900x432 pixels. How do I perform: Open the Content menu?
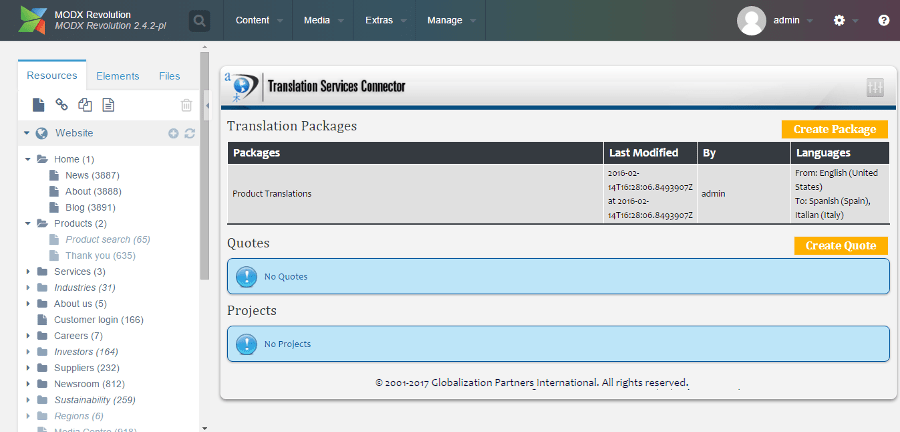pyautogui.click(x=258, y=20)
